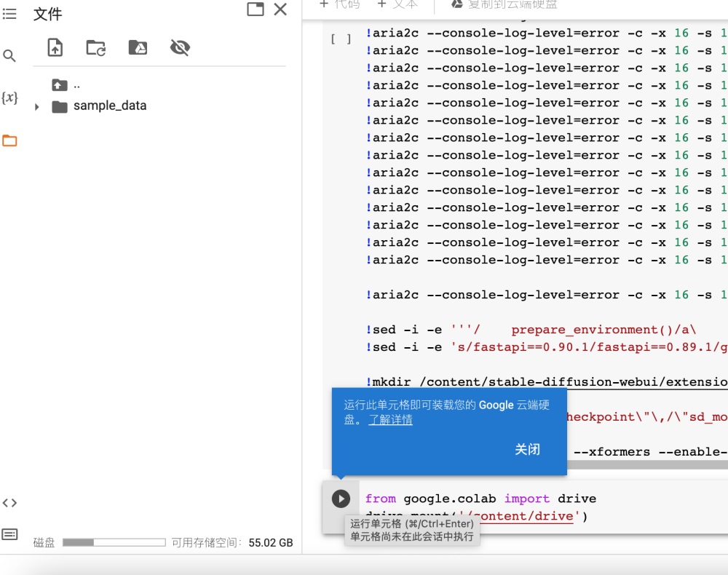
Task: Click the aria2c cell run bracket
Action: click(341, 39)
